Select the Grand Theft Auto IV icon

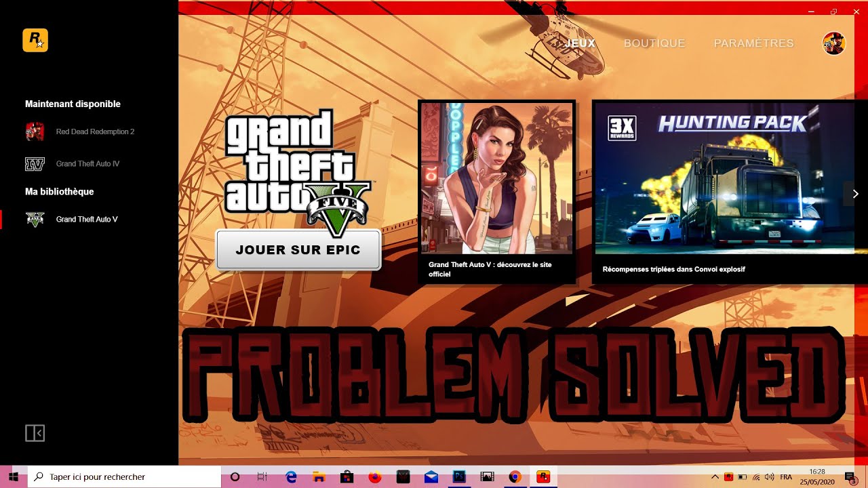(x=35, y=163)
